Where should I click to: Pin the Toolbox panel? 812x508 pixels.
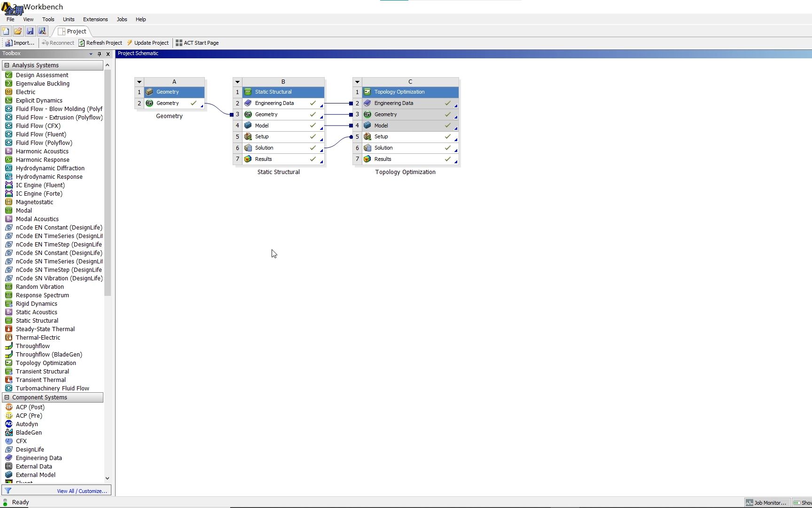99,54
